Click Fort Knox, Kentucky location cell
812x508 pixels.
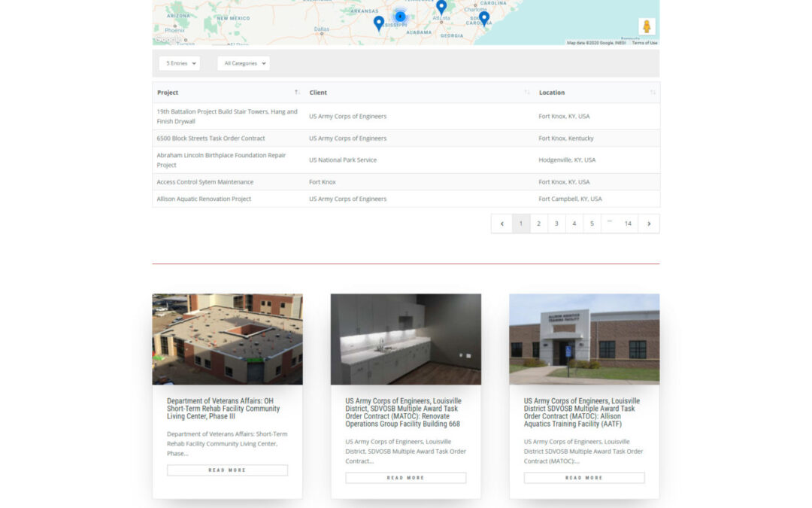click(566, 138)
